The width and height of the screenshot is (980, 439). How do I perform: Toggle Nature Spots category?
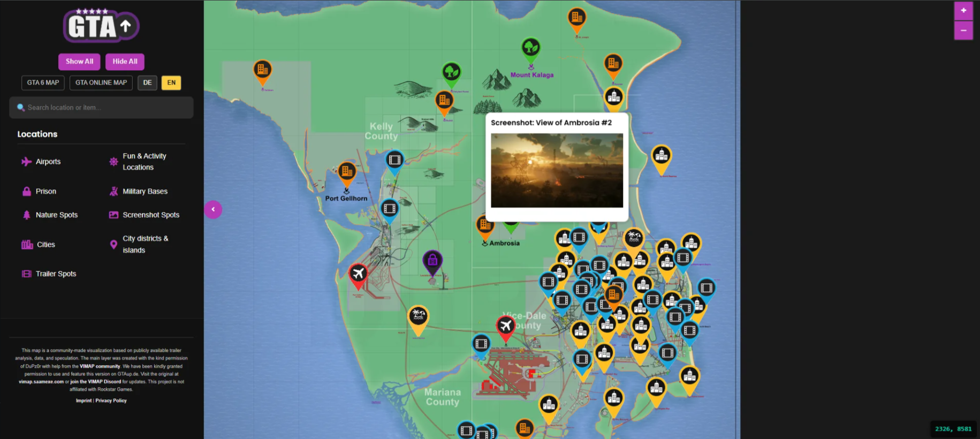tap(50, 215)
